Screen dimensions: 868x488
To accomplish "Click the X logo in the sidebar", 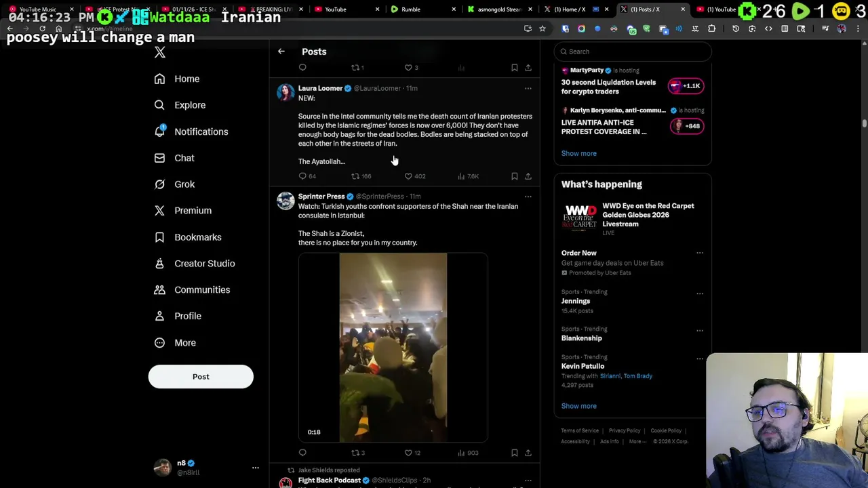I will click(x=160, y=52).
